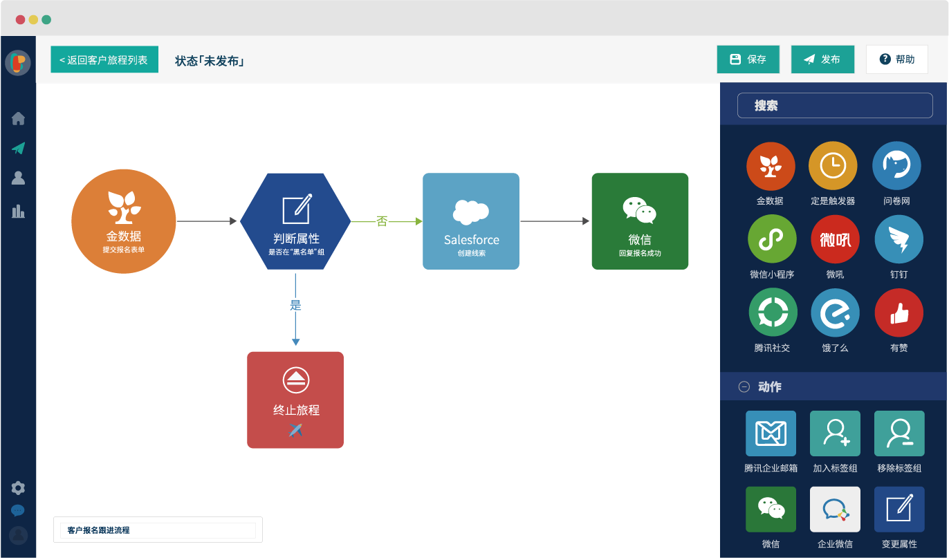This screenshot has width=949, height=560.
Task: Open the contacts person sidebar item
Action: (x=18, y=178)
